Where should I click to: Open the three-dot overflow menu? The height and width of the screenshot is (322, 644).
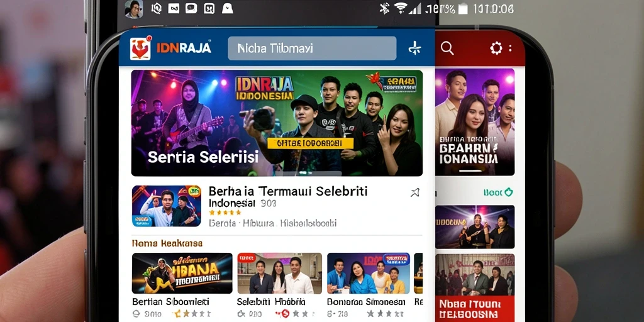click(511, 48)
